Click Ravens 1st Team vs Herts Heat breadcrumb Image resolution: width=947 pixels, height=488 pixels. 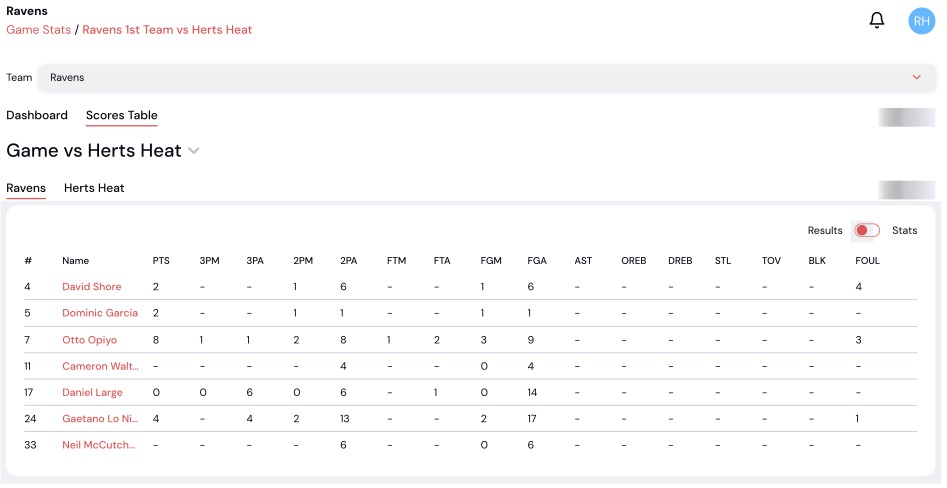[167, 30]
